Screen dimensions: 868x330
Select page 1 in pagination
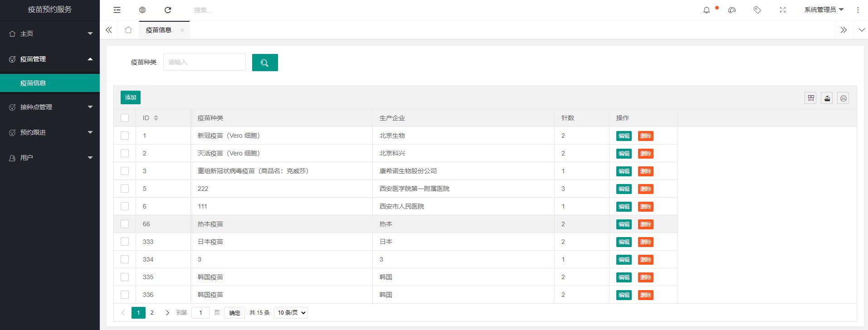[138, 313]
